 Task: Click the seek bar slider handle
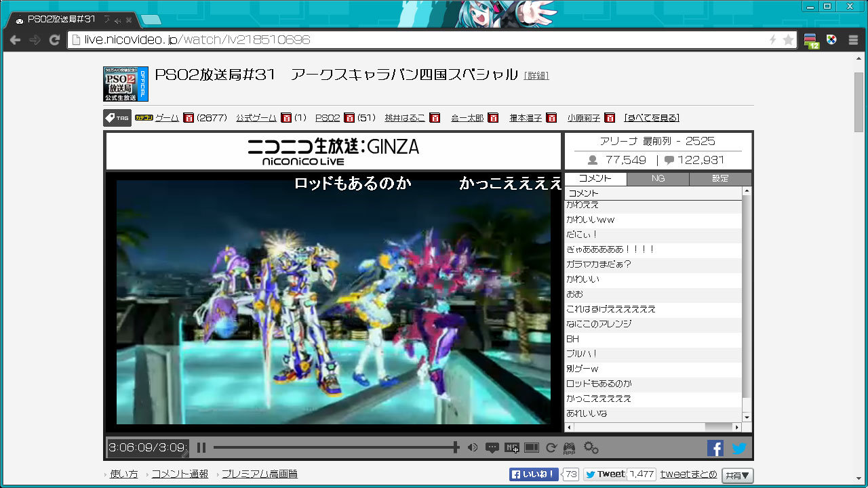(x=456, y=447)
